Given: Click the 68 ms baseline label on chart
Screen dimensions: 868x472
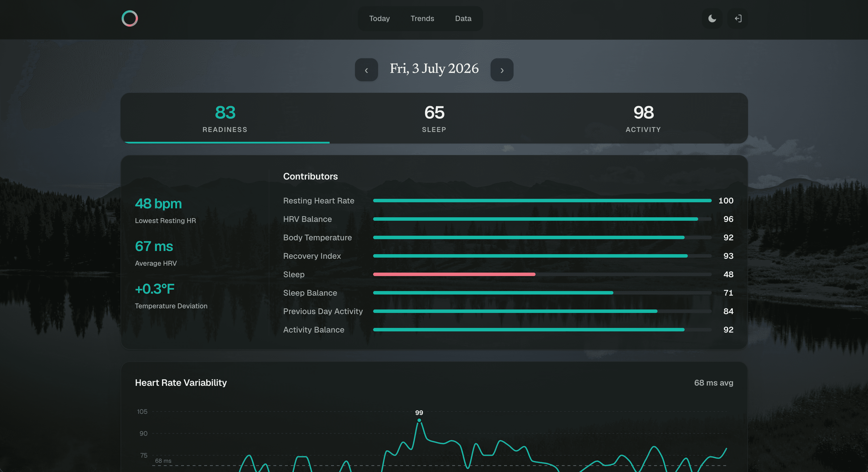Looking at the screenshot, I should click(163, 461).
